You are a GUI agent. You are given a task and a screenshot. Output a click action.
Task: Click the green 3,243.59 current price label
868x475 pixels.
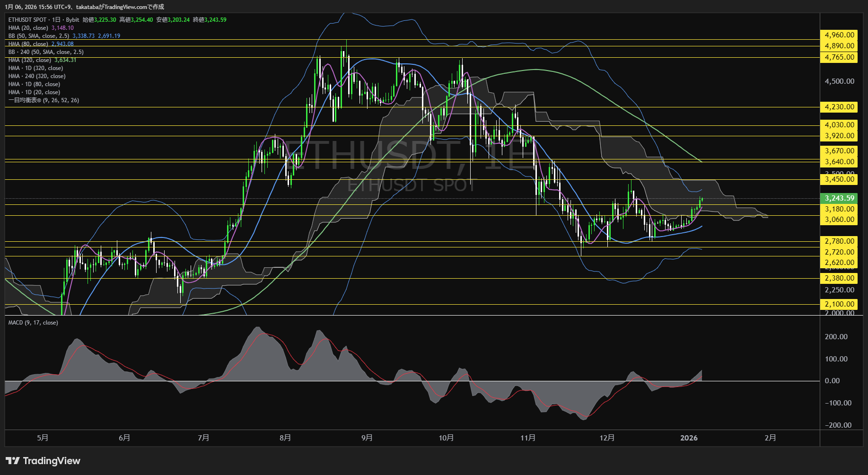[x=839, y=198]
